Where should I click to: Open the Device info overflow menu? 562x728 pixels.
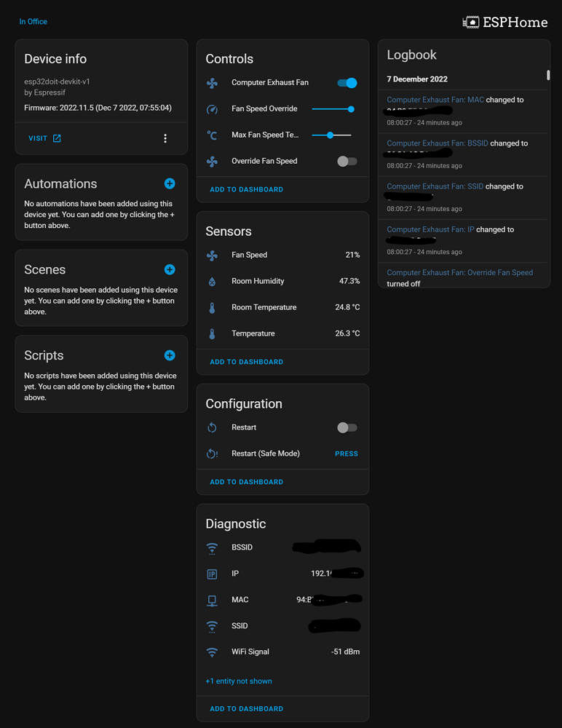coord(165,138)
